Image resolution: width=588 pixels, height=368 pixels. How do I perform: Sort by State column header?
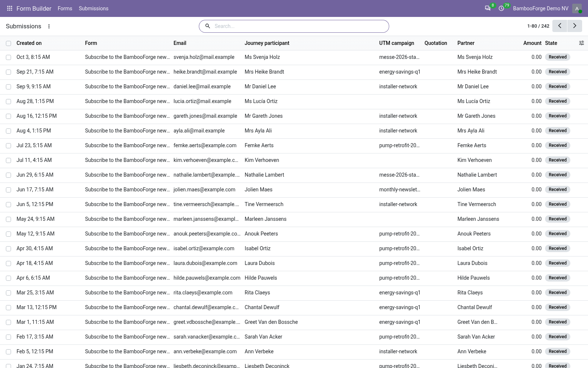tap(551, 43)
